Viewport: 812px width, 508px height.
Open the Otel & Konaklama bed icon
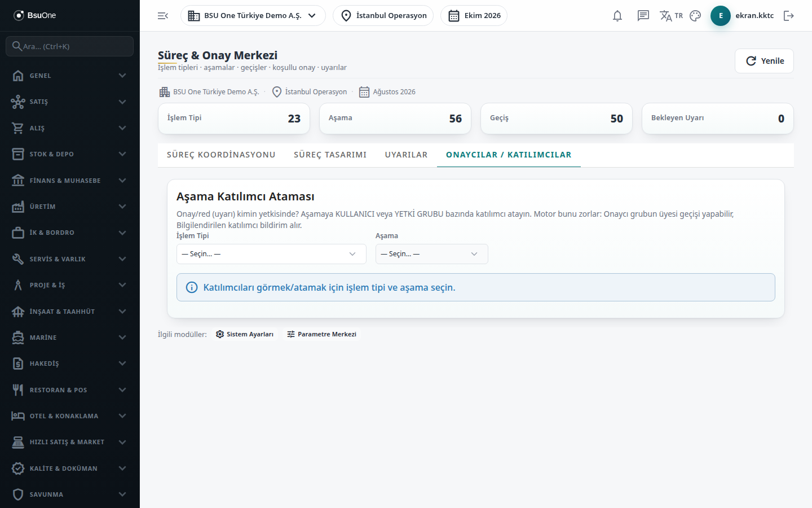click(x=18, y=416)
